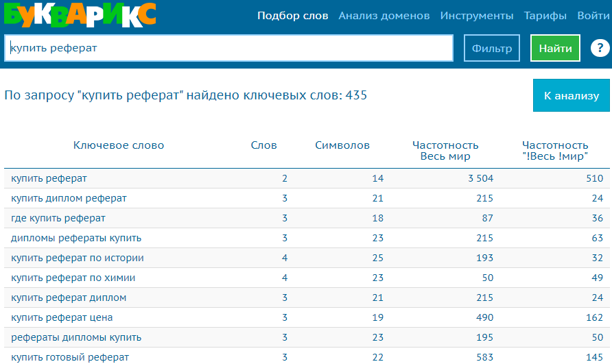The height and width of the screenshot is (364, 612).
Task: Click the Войти login link
Action: point(593,16)
